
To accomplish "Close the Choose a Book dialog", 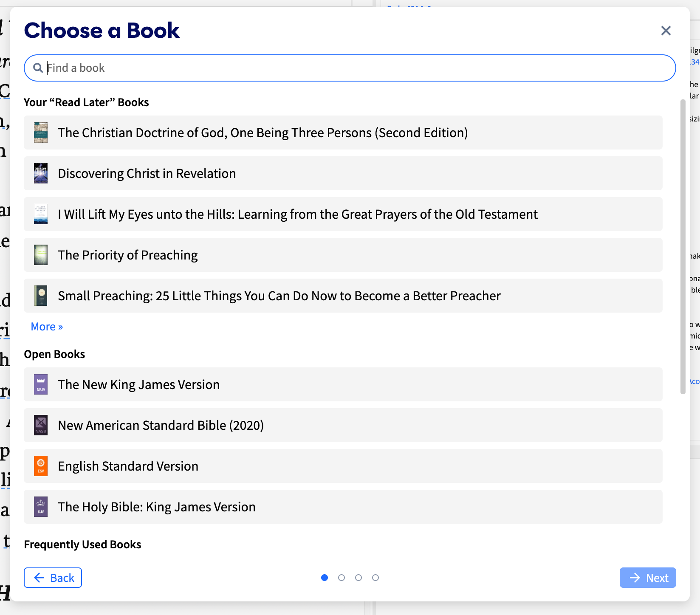I will point(666,31).
